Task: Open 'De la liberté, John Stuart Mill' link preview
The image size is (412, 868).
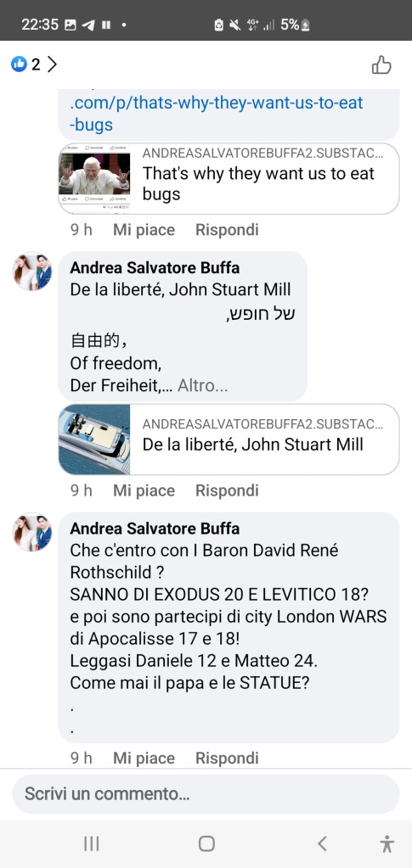Action: [x=229, y=440]
